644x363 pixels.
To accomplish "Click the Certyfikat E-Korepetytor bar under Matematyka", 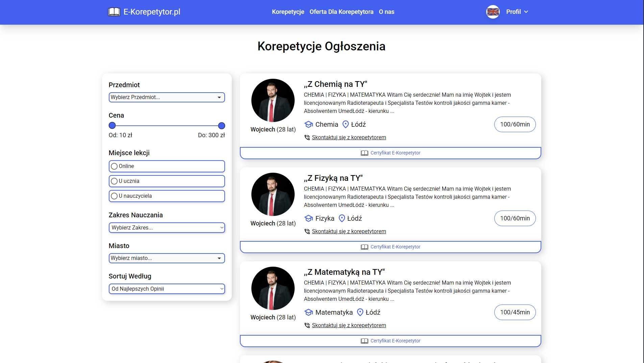I will click(x=390, y=341).
